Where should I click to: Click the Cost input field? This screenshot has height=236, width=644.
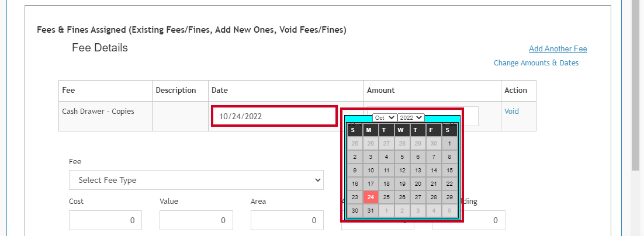pos(106,220)
